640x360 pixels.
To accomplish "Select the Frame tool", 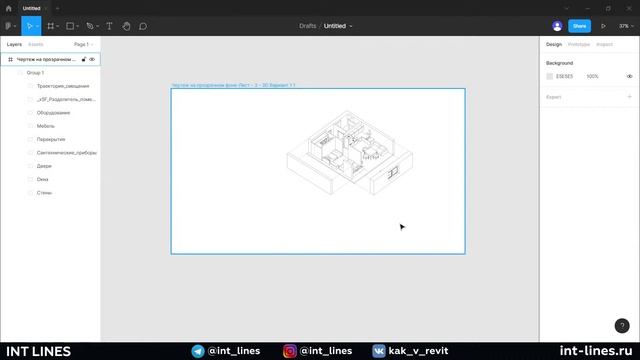I will (x=51, y=26).
